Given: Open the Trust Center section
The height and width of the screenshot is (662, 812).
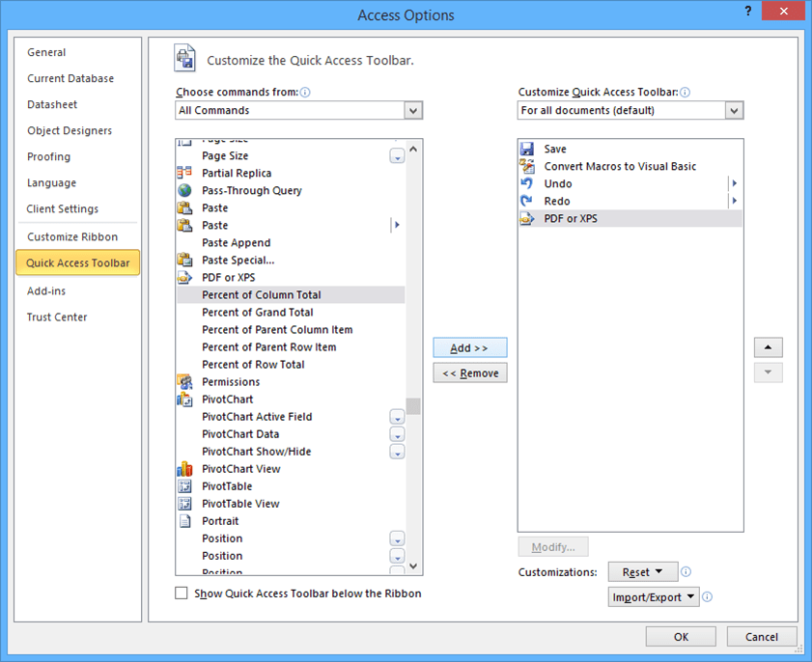Looking at the screenshot, I should coord(59,317).
